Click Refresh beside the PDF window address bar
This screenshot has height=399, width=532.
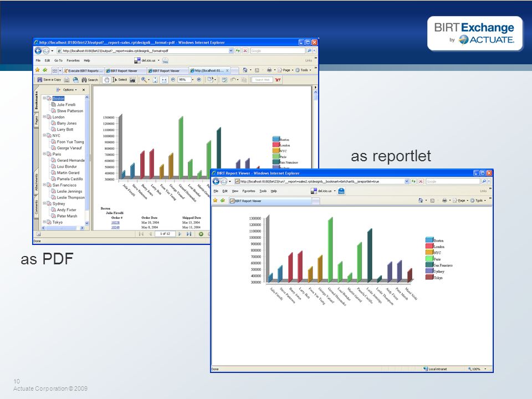pyautogui.click(x=238, y=50)
